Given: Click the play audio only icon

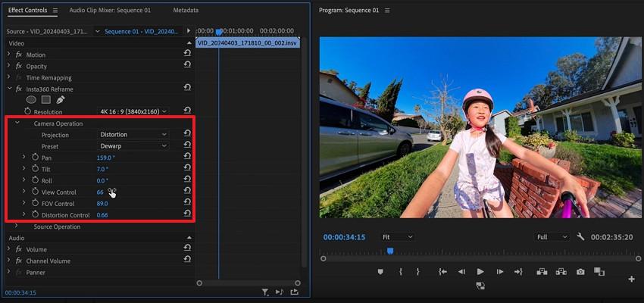Looking at the screenshot, I should coord(280,292).
